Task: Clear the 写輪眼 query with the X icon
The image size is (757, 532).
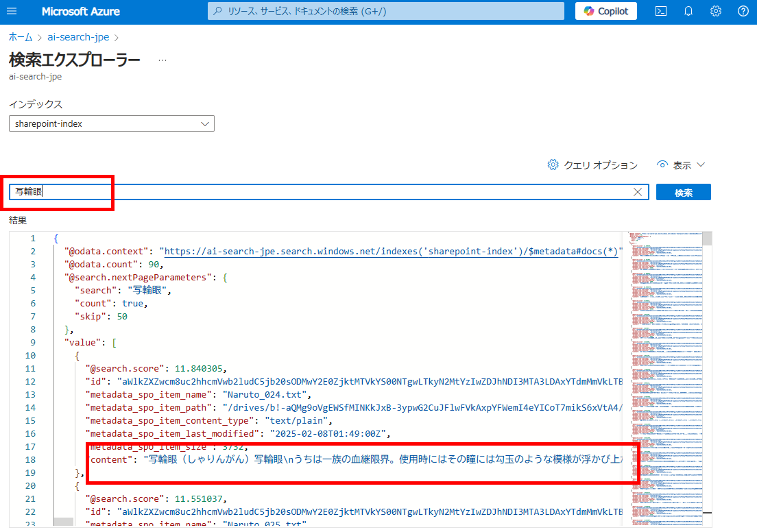Action: 638,192
